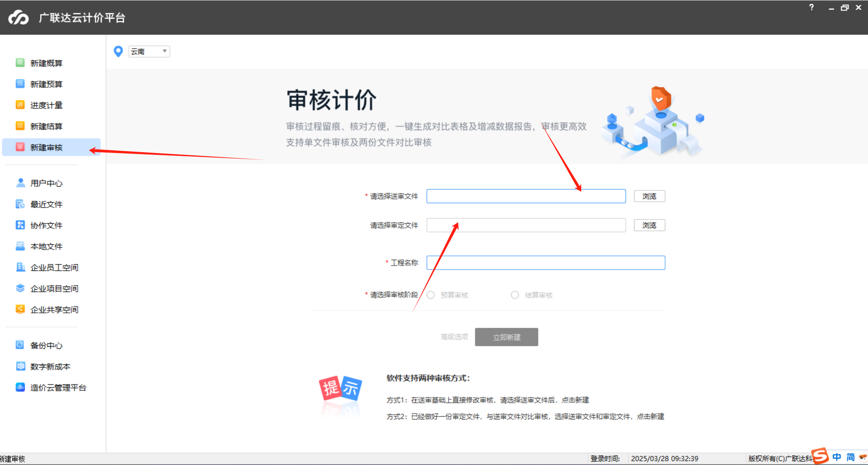
Task: Open 企业项目空间 in sidebar
Action: [x=54, y=288]
